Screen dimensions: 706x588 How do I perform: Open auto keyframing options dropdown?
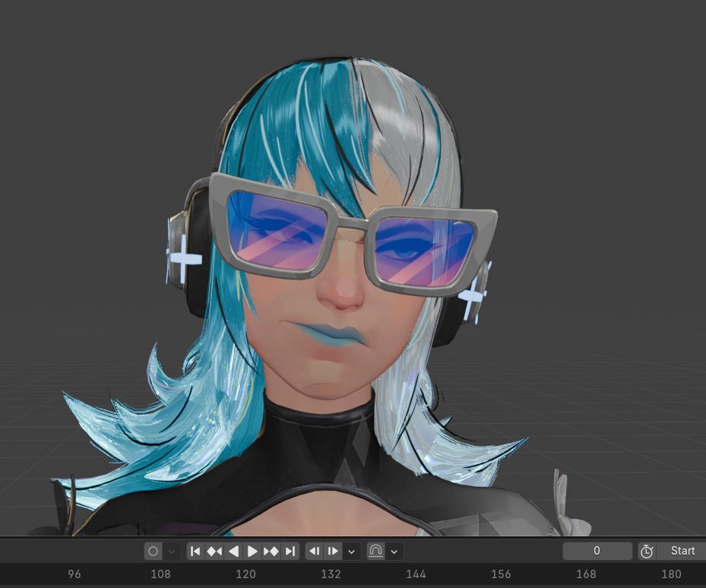coord(171,551)
